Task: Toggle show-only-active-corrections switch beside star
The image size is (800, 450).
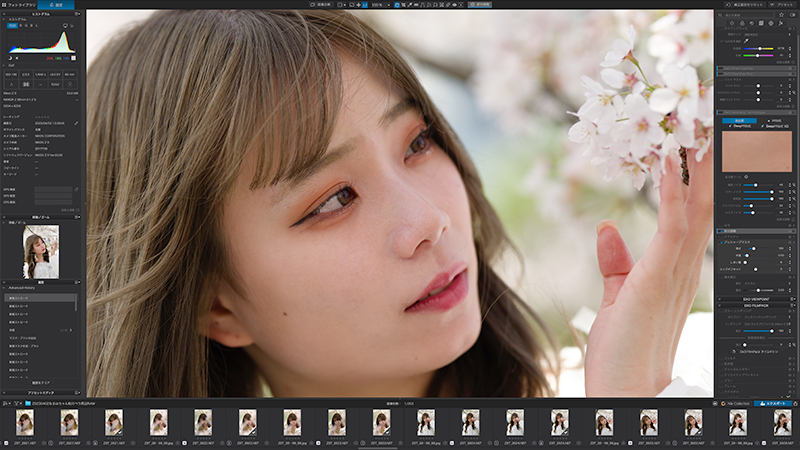Action: click(x=792, y=15)
